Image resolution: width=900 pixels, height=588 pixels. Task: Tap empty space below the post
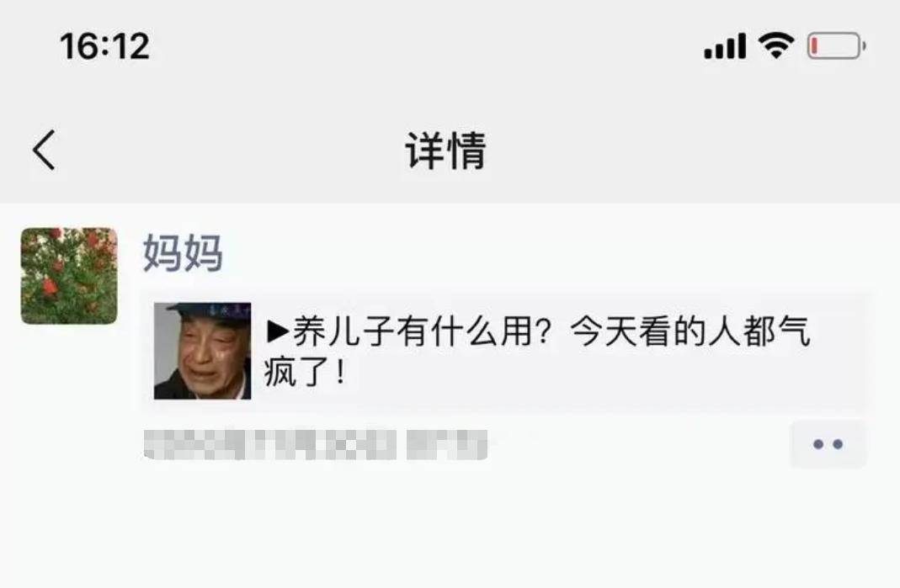(450, 527)
